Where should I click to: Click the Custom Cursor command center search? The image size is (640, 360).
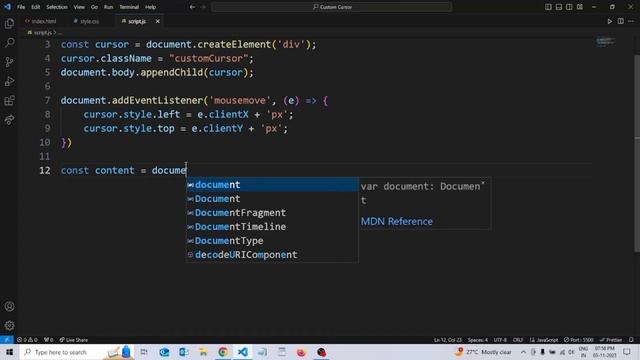[331, 7]
